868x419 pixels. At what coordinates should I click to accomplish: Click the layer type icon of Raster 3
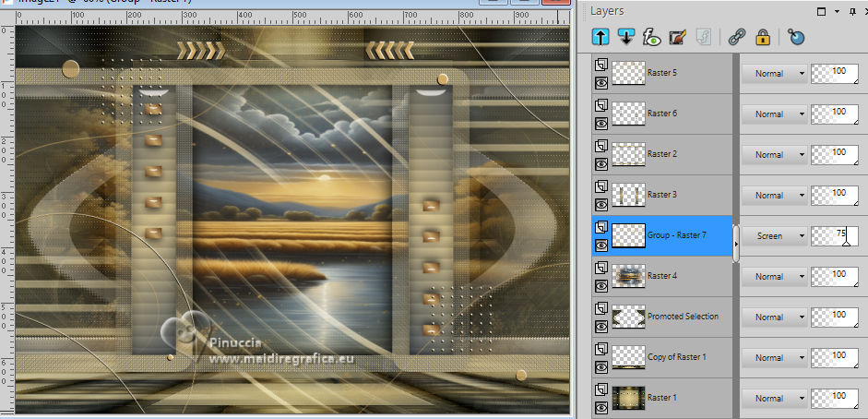pyautogui.click(x=601, y=187)
